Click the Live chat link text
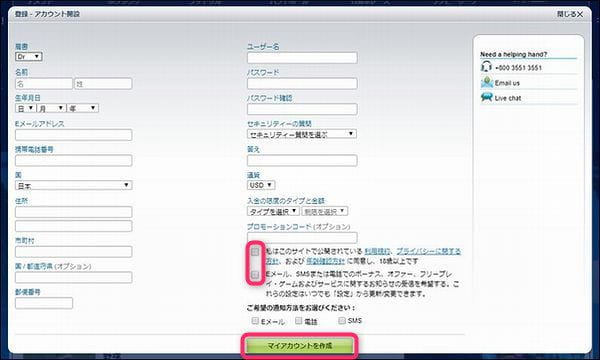This screenshot has width=600, height=360. (508, 98)
